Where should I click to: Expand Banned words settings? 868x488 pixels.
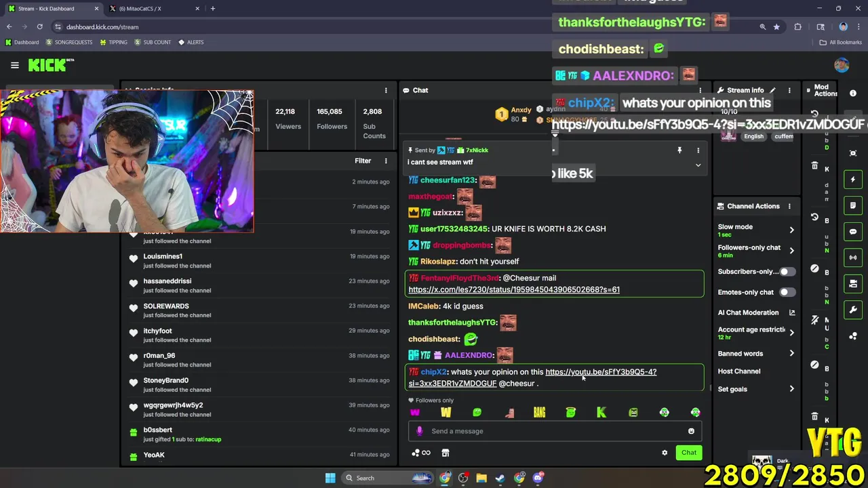click(791, 354)
